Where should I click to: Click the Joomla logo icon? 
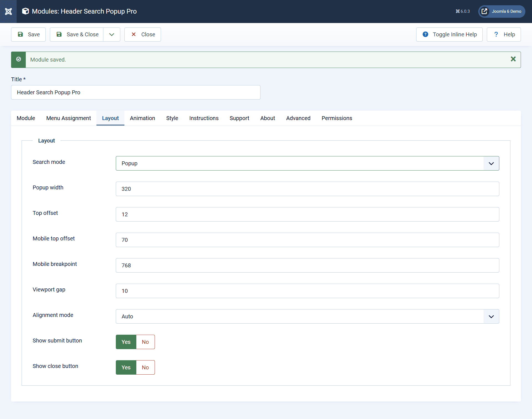(8, 11)
